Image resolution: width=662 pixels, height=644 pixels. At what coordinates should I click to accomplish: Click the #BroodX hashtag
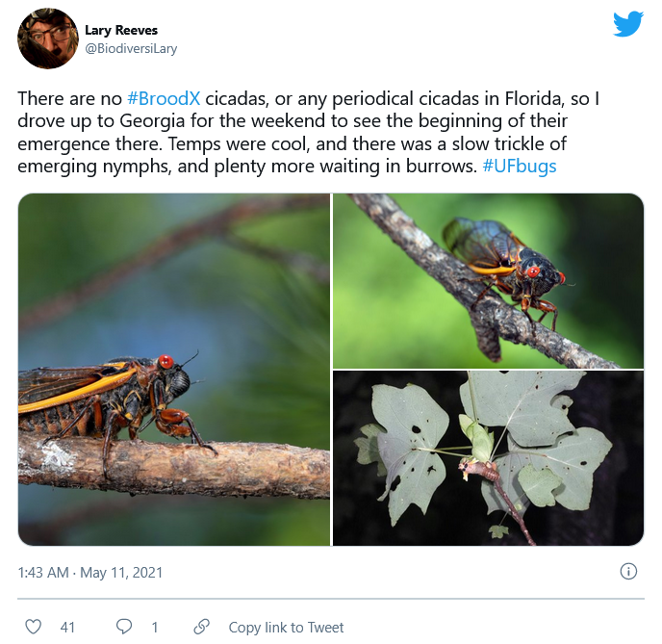tap(164, 99)
